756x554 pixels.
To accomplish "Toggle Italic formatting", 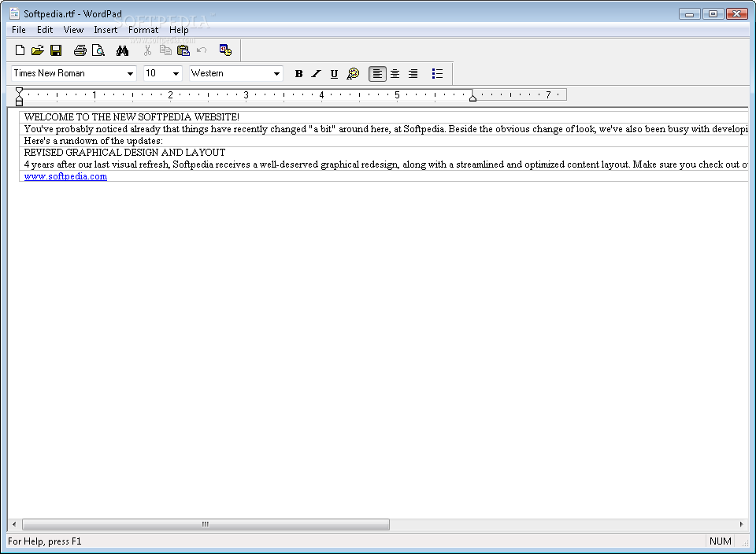I will (x=316, y=74).
